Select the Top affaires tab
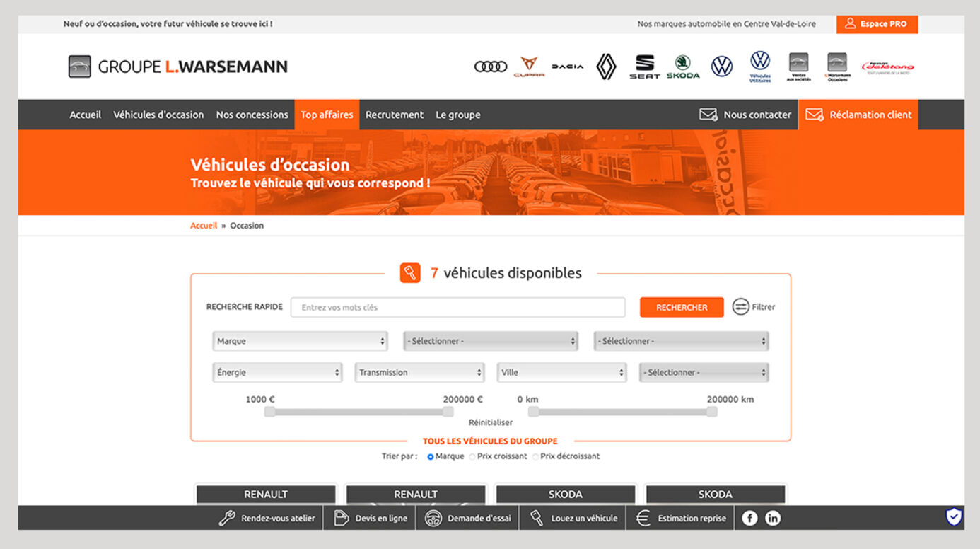This screenshot has width=980, height=549. (x=327, y=115)
